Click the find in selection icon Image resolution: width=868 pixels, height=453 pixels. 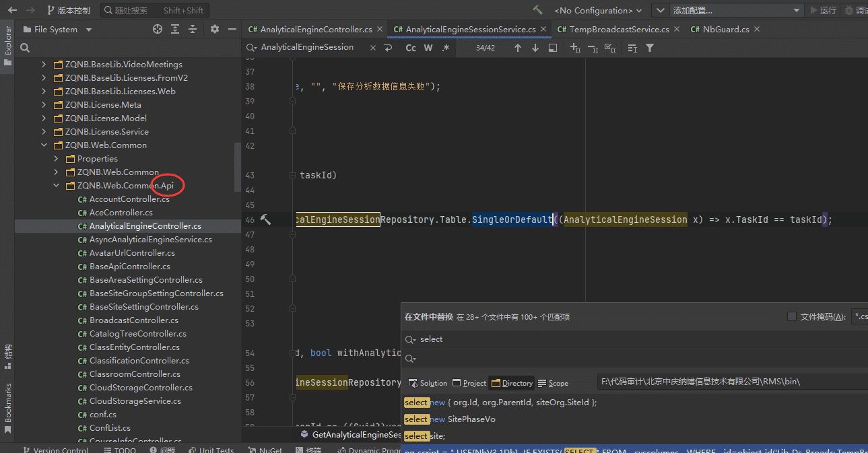click(x=552, y=48)
